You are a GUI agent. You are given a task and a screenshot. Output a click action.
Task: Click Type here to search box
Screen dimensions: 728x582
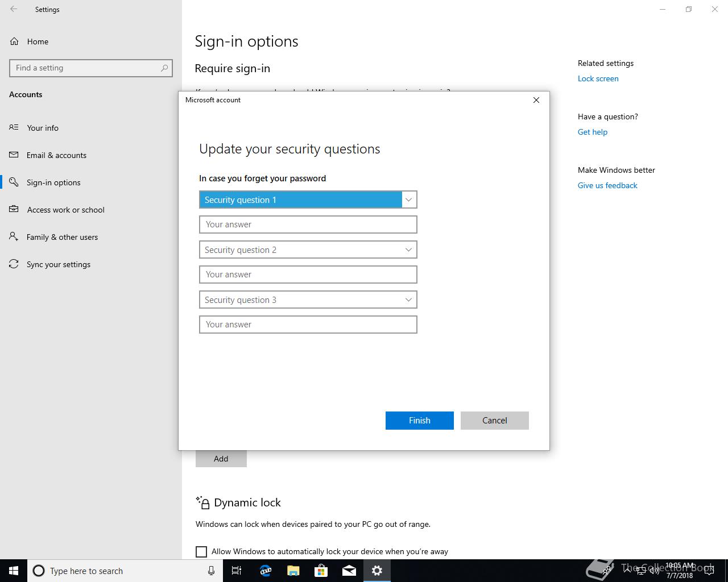[x=125, y=571]
